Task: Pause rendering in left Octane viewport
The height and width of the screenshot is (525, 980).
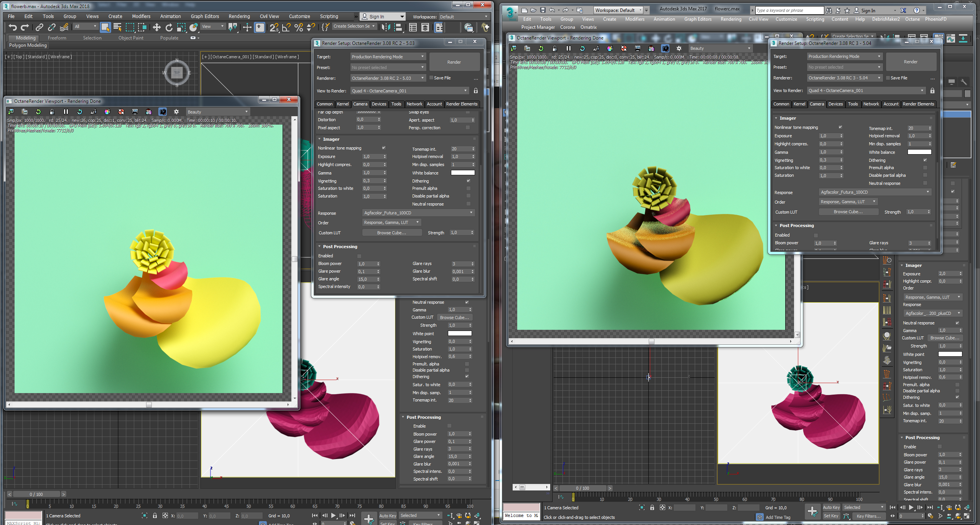Action: (x=66, y=112)
